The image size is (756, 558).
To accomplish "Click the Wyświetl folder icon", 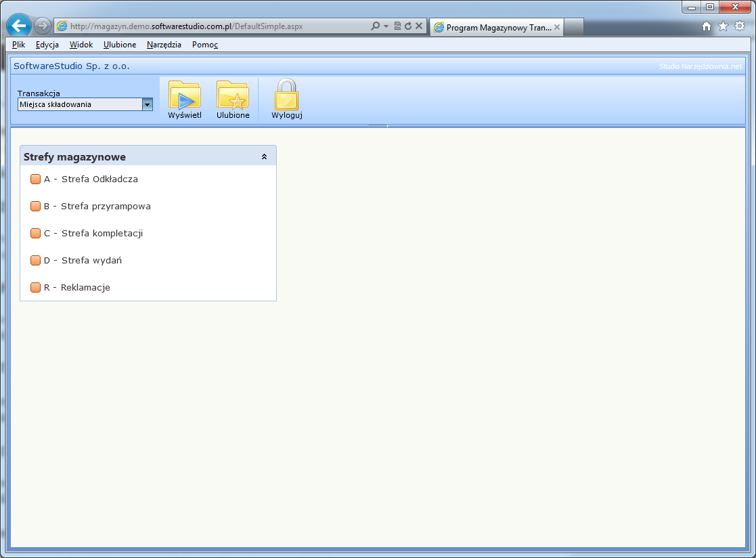I will (184, 95).
